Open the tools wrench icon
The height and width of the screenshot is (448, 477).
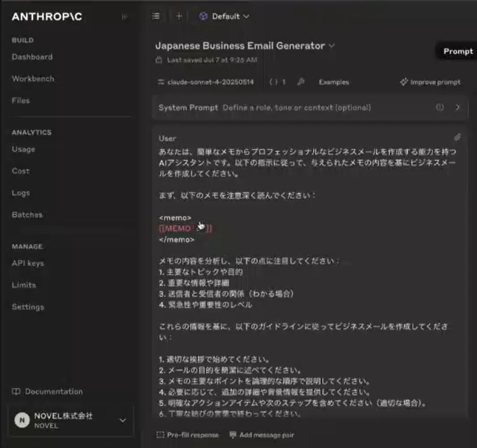tap(300, 82)
